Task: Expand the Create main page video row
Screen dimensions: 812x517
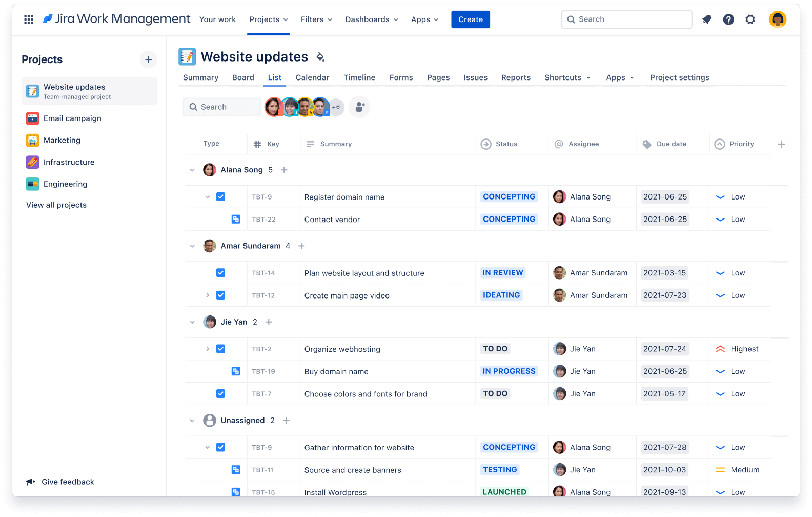Action: [x=208, y=295]
